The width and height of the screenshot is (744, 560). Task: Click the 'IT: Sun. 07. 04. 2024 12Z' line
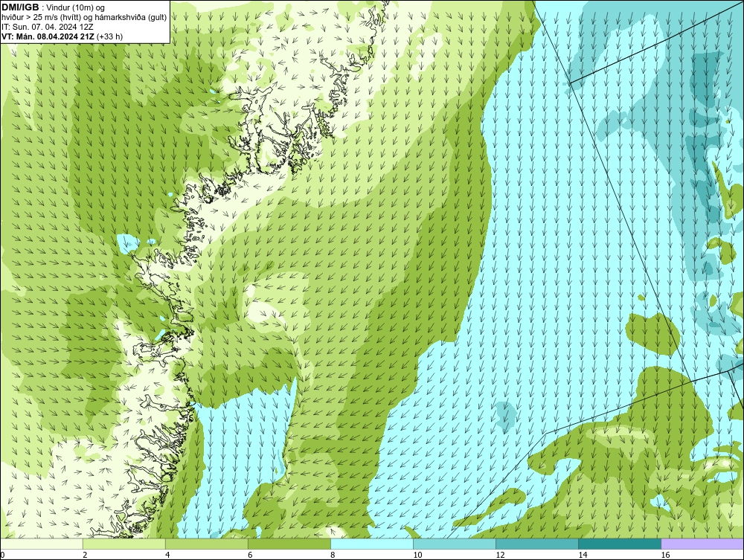(x=48, y=27)
